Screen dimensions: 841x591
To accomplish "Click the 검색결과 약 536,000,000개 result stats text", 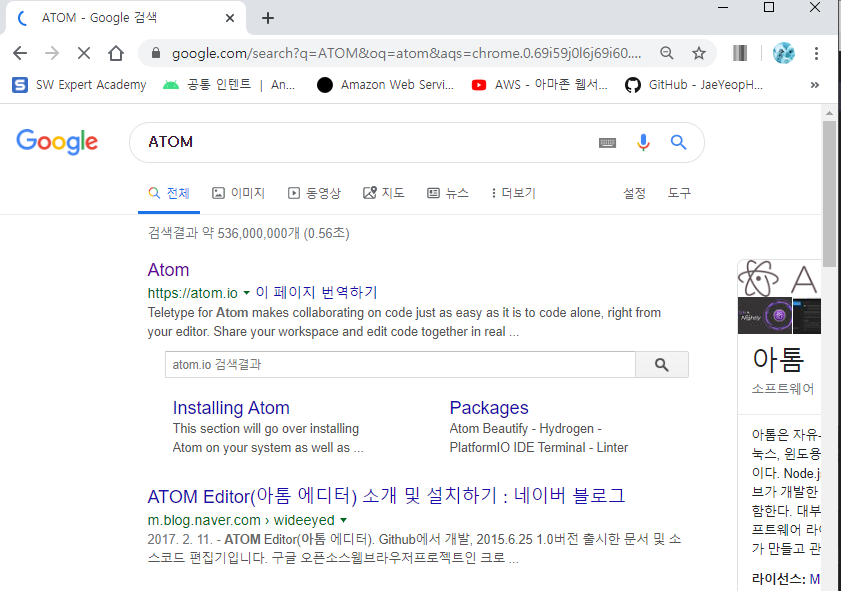I will pyautogui.click(x=248, y=233).
